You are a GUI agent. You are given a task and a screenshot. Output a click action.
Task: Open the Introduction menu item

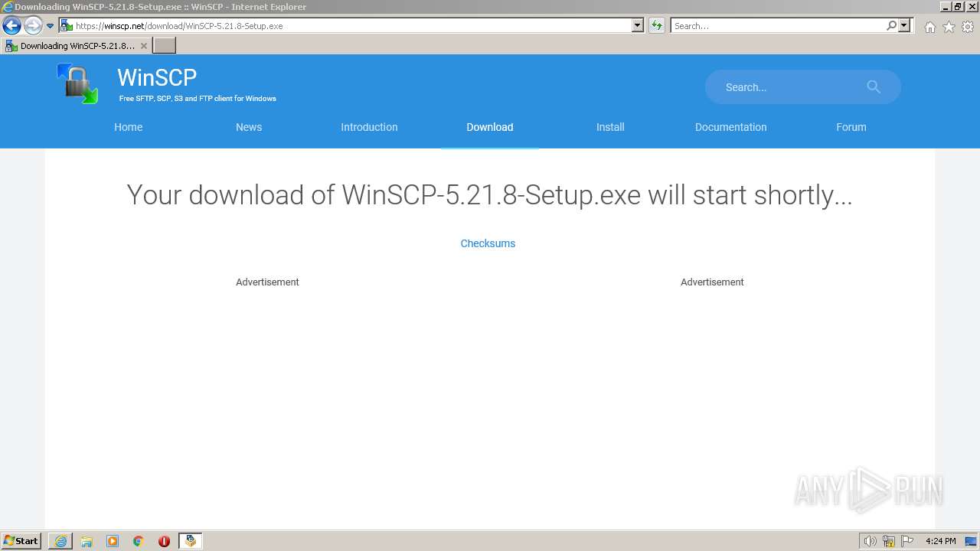[369, 127]
